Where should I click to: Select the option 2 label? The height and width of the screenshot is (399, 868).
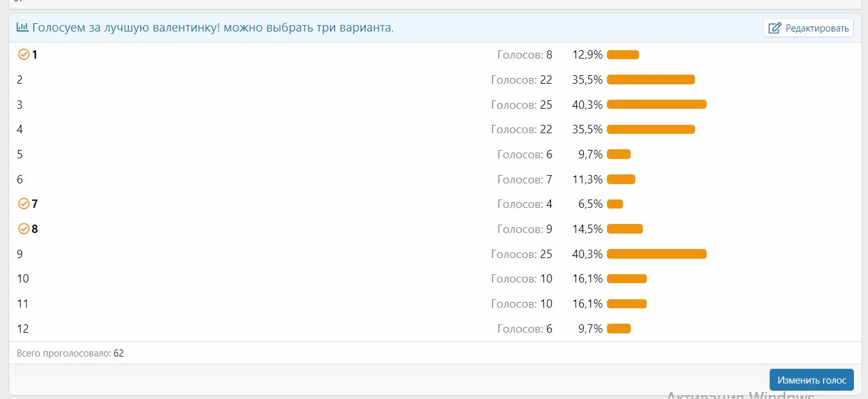(20, 80)
